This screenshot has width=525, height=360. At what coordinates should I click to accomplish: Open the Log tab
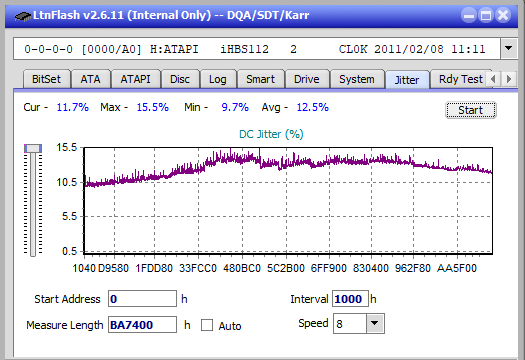tap(218, 79)
